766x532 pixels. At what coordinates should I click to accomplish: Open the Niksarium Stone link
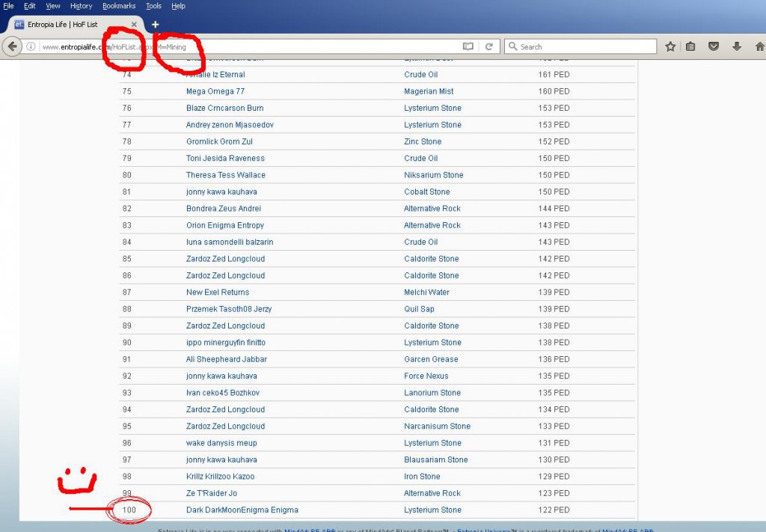[433, 175]
